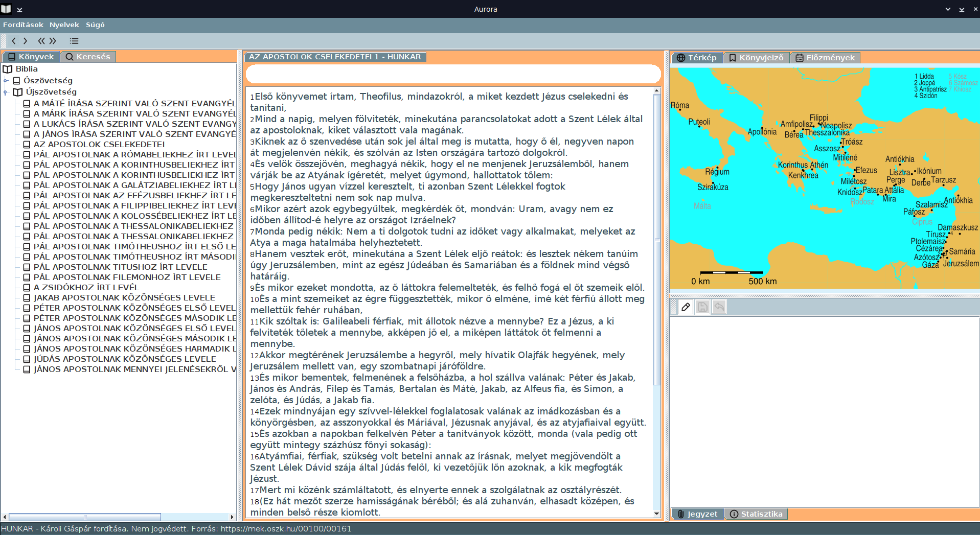Select JÁNOS APOSTOLNAK KÖZÖNSÉGES HARMADIK LEVELE
The height and width of the screenshot is (535, 980).
(x=135, y=349)
